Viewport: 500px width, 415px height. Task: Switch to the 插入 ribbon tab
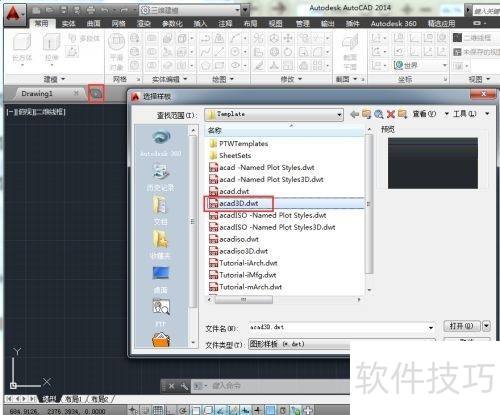tap(200, 24)
